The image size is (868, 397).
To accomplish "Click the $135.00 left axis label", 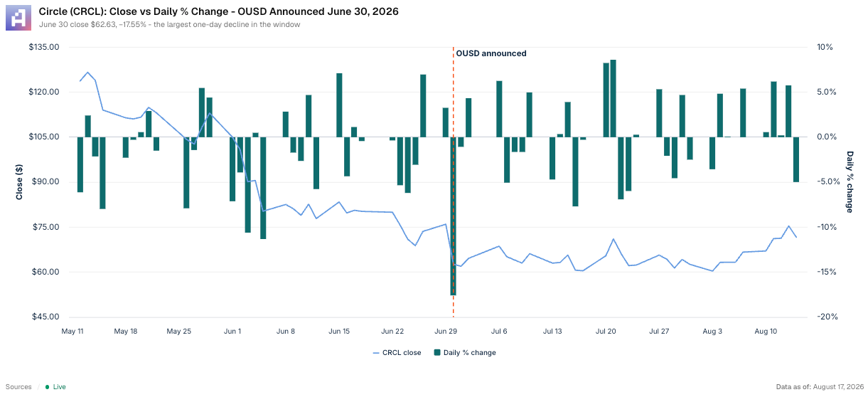I will 44,47.
